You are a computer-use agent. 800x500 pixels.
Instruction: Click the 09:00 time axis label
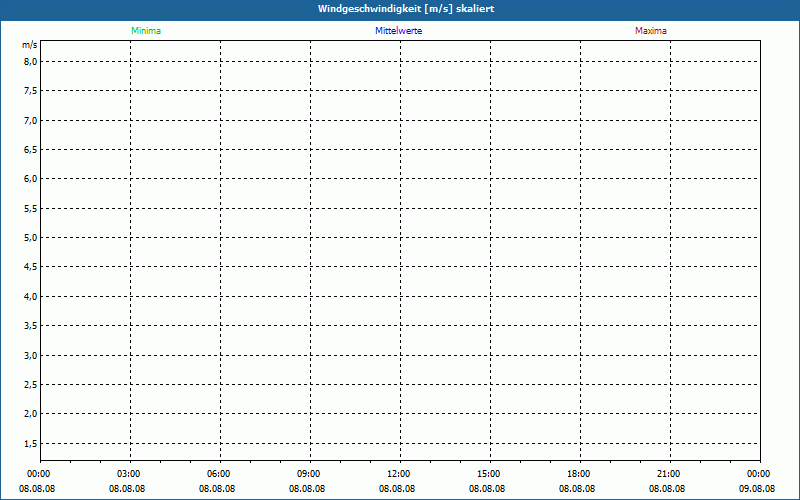(x=309, y=474)
